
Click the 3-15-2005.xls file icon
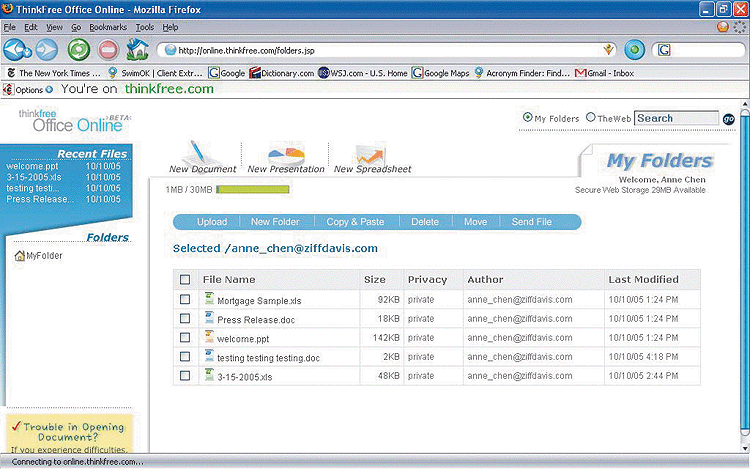tap(209, 375)
